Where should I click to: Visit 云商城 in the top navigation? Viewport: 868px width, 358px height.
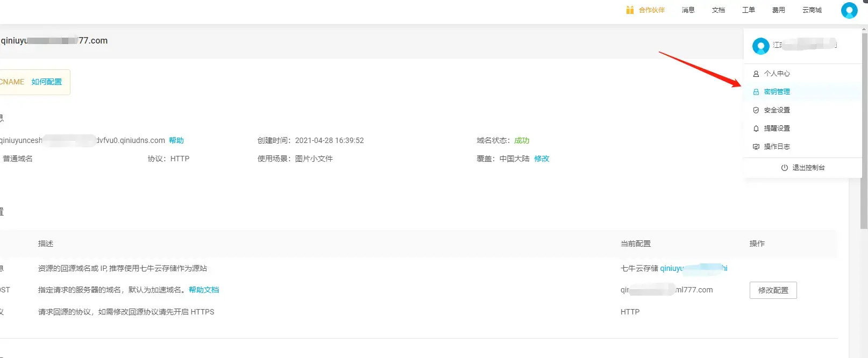812,10
